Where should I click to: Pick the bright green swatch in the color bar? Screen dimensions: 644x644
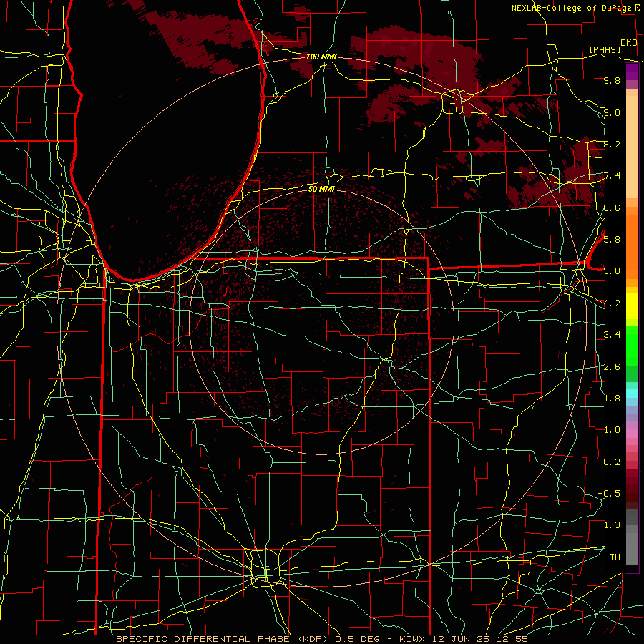[x=632, y=345]
